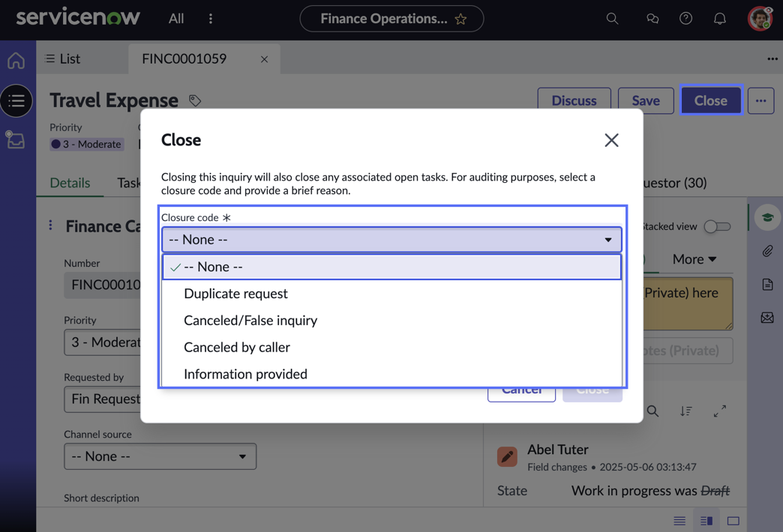This screenshot has height=532, width=783.
Task: Click the Discuss button
Action: 574,101
